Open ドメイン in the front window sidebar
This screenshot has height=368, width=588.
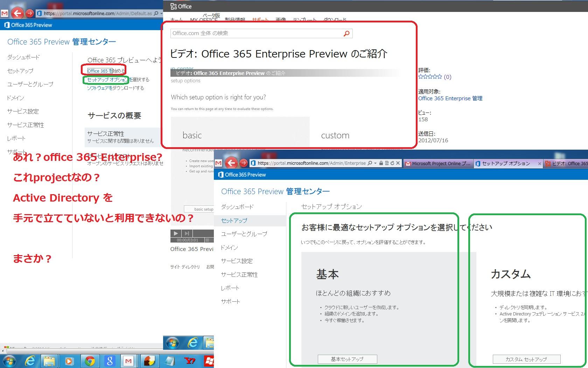(x=229, y=247)
